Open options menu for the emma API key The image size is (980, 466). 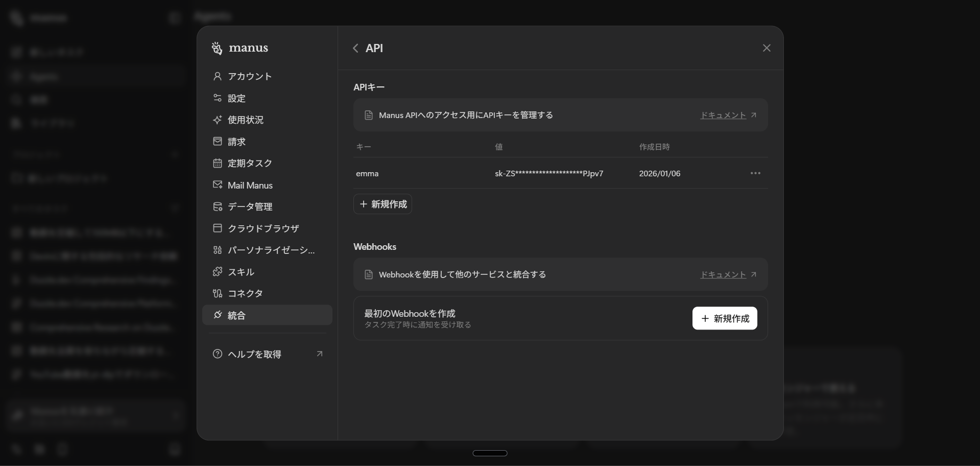(755, 173)
